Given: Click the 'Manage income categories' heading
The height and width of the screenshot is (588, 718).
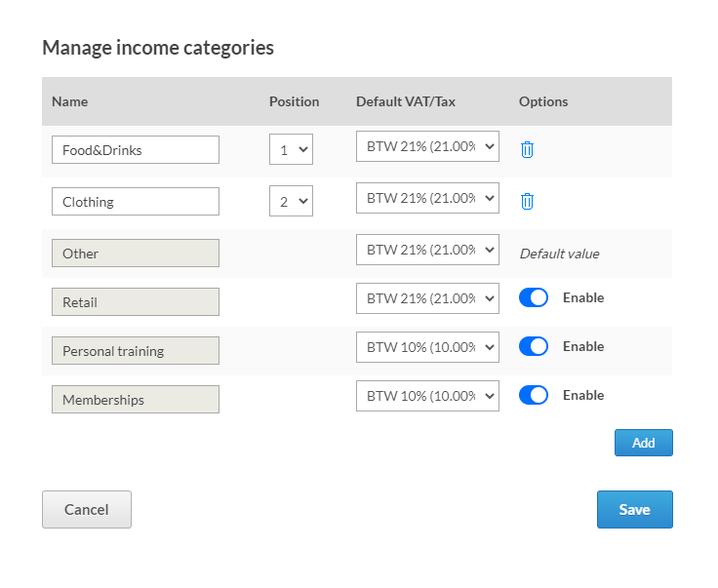Looking at the screenshot, I should pos(158,48).
